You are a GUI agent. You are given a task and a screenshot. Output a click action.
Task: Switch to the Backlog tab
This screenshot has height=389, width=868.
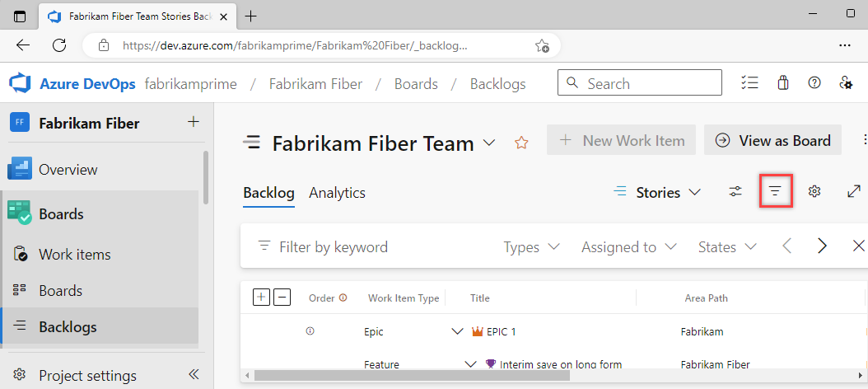click(268, 193)
